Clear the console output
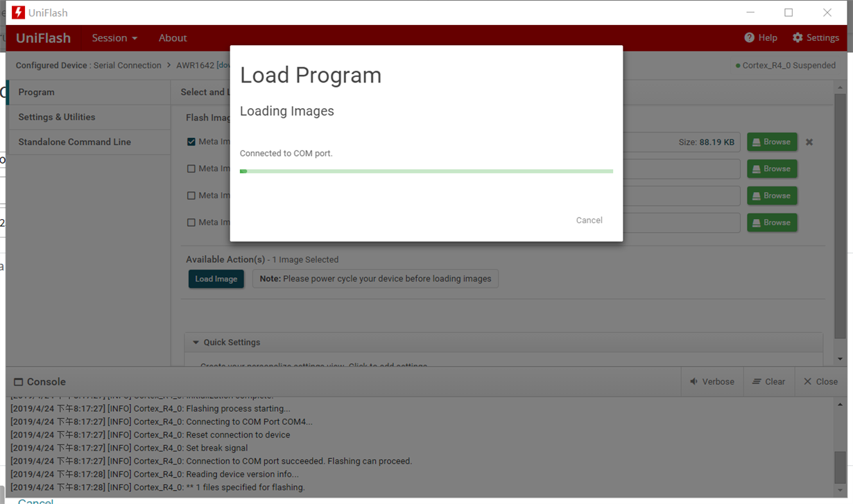The height and width of the screenshot is (504, 853). coord(769,381)
